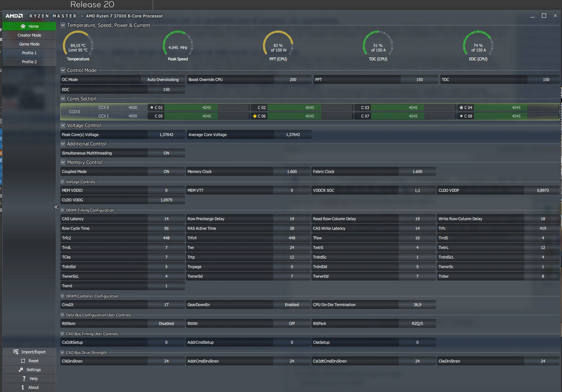Click the PPT (CPU) gauge dial

278,44
